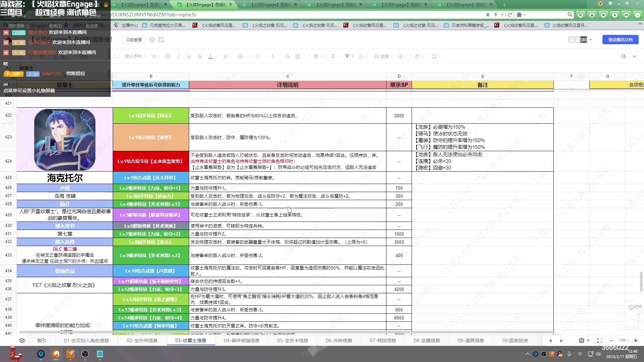Select row 425 header
644x362 pixels.
(x=8, y=178)
